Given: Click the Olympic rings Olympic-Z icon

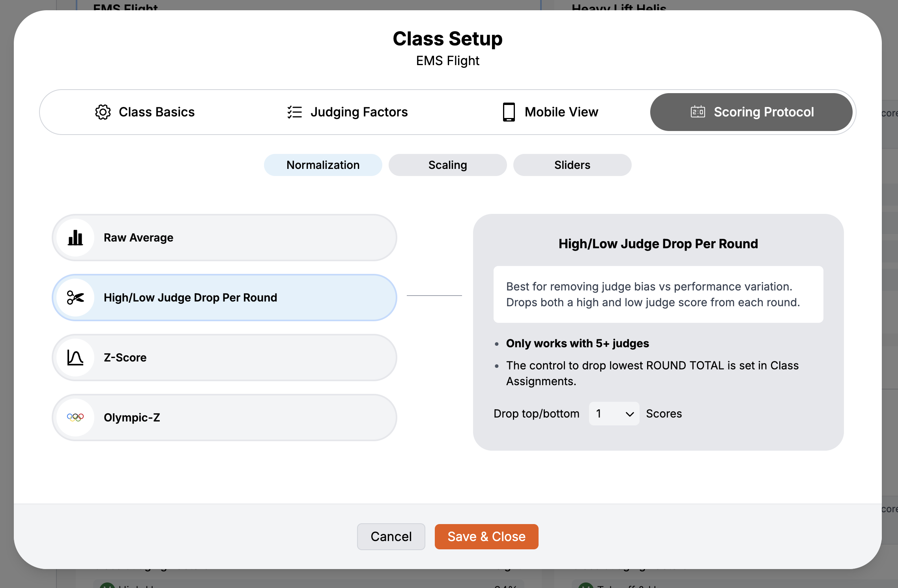Looking at the screenshot, I should point(75,417).
